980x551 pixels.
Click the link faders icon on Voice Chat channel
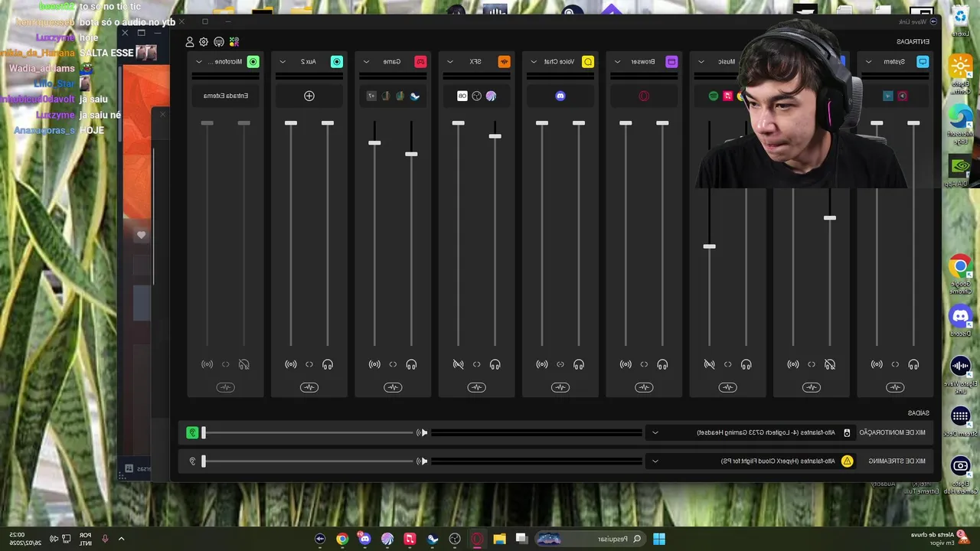click(560, 365)
